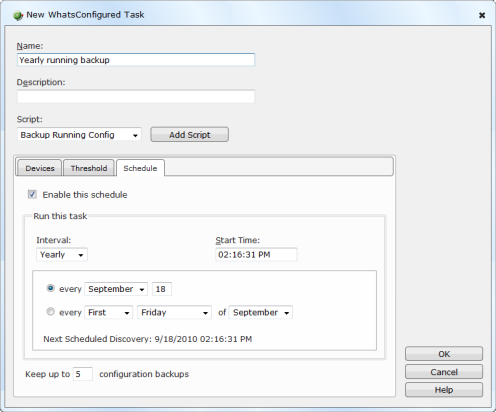Image resolution: width=496 pixels, height=412 pixels.
Task: Click the Name input field
Action: 136,60
